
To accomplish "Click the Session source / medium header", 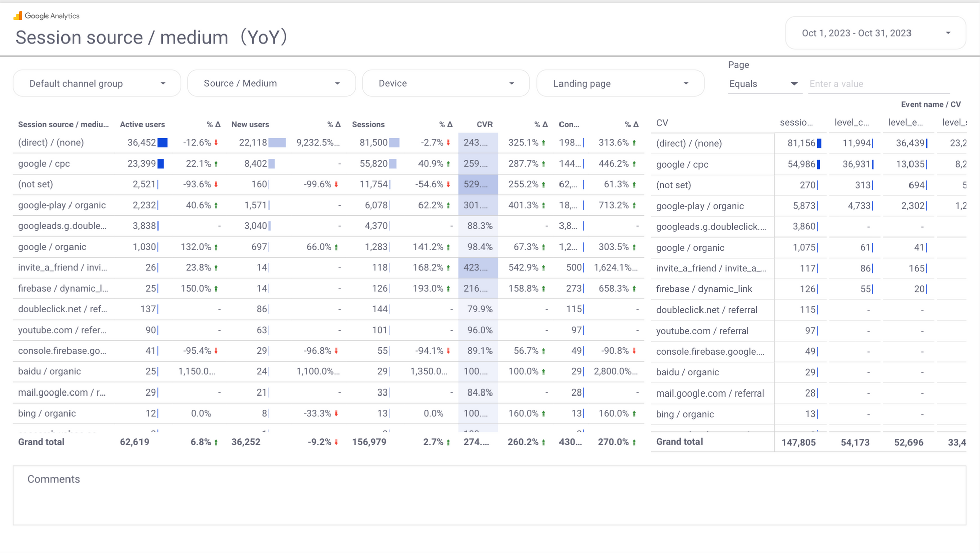I will (x=63, y=124).
